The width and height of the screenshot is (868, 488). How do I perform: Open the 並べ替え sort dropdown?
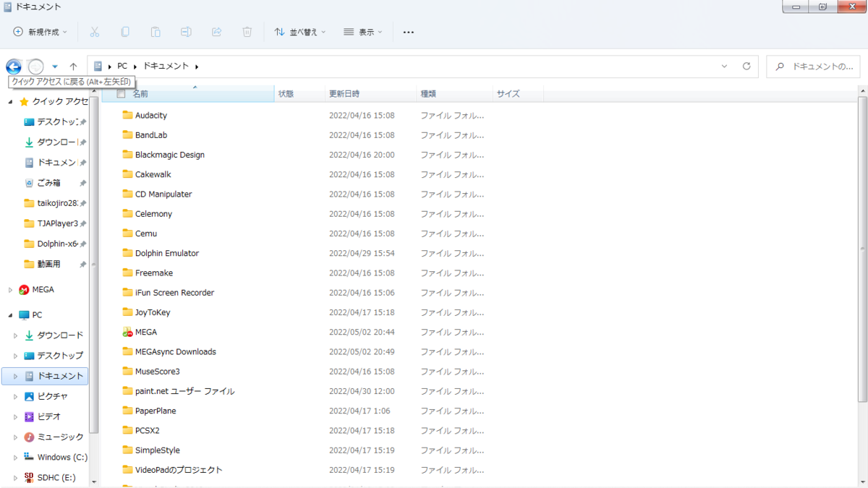[299, 32]
